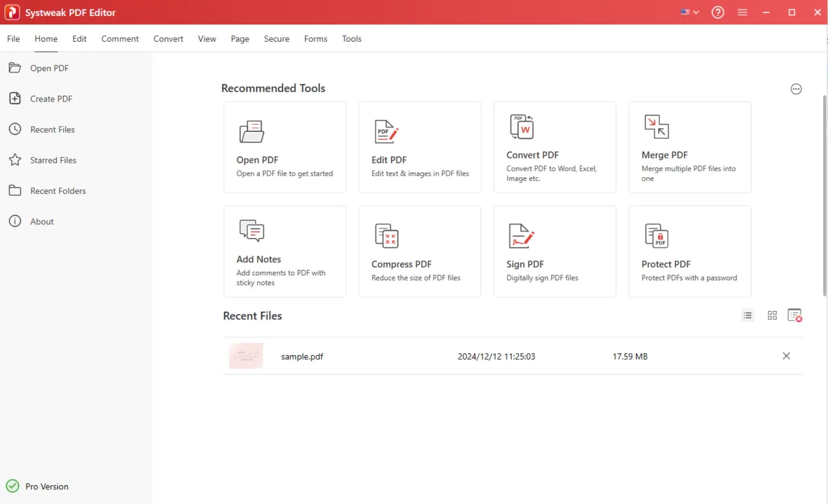Click the Recent Folders folder icon

tap(15, 190)
